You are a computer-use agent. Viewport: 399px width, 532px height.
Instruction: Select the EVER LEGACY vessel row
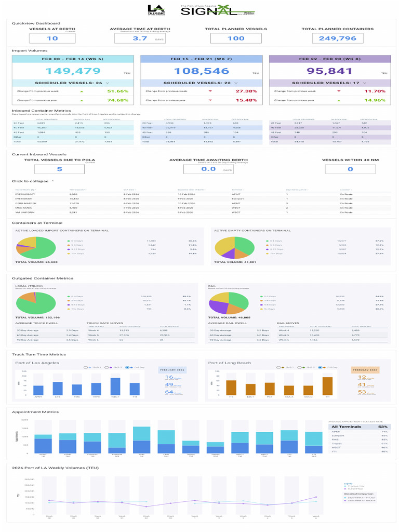pyautogui.click(x=201, y=194)
